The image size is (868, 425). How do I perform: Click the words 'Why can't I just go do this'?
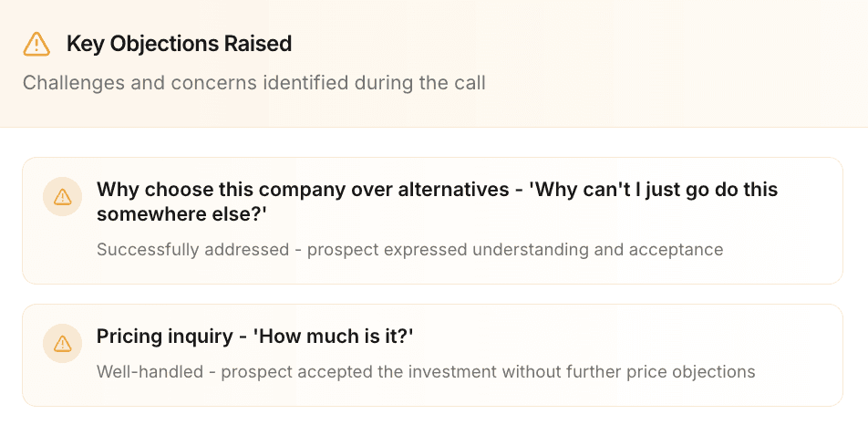pos(653,190)
